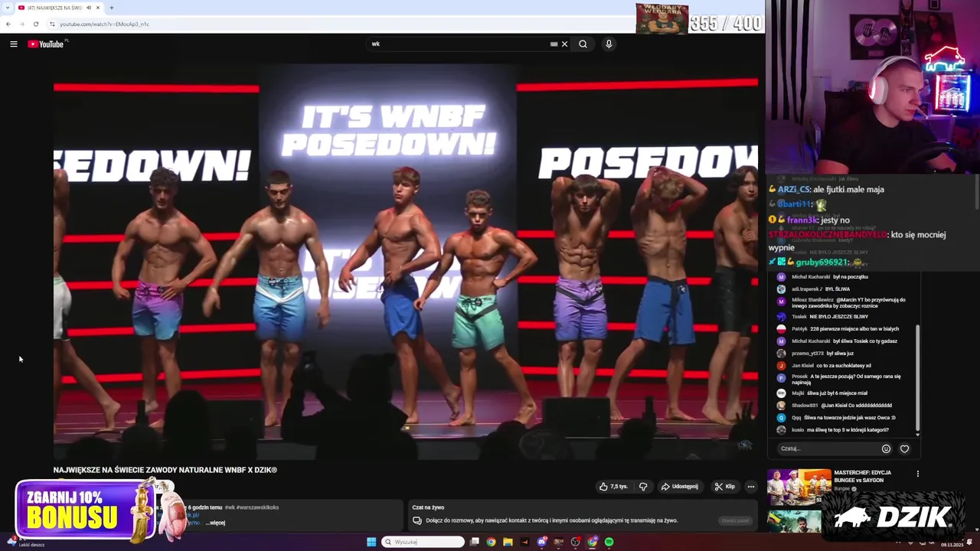Viewport: 980px width, 551px height.
Task: Click the DZIK logo overlay
Action: click(892, 518)
